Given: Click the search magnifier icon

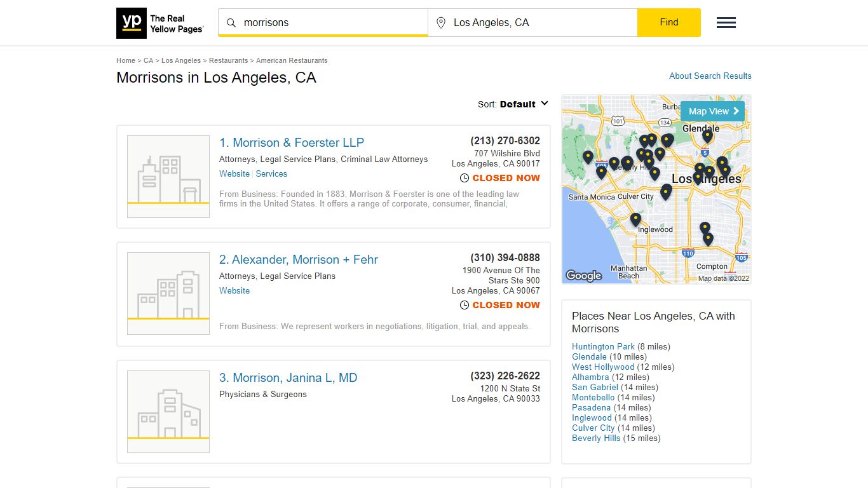Looking at the screenshot, I should coord(231,23).
